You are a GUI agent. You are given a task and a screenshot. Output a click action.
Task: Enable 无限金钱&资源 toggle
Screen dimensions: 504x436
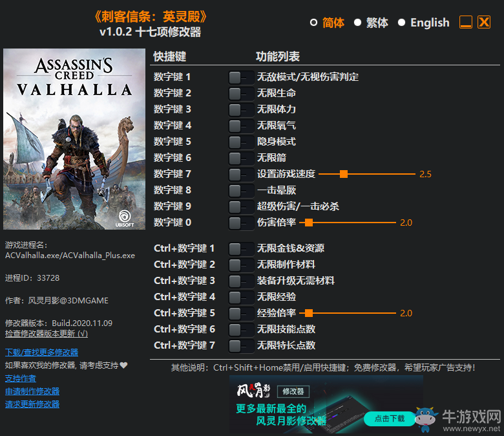click(x=241, y=249)
